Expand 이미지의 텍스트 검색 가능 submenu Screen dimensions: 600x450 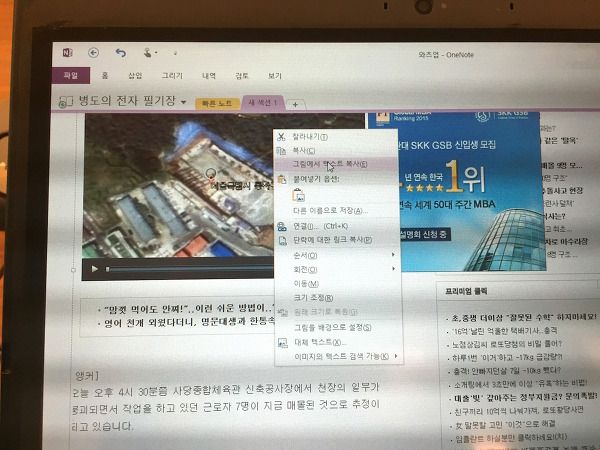click(340, 356)
